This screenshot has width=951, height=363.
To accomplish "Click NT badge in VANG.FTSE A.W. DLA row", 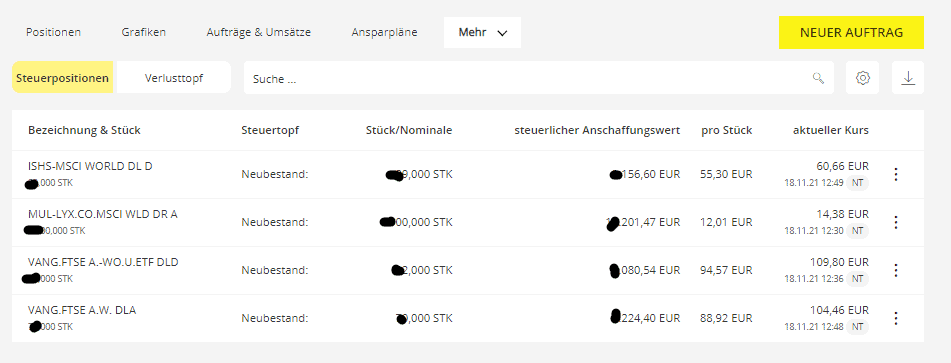I will tap(857, 327).
